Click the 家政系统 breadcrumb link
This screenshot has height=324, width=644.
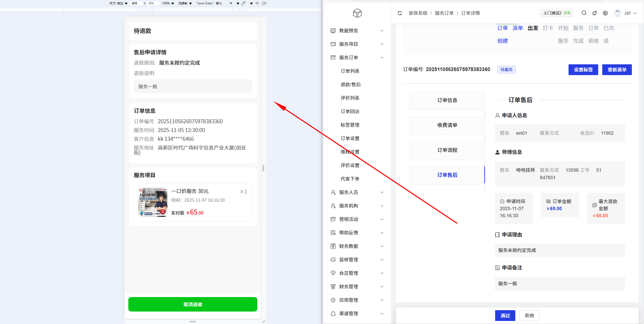418,13
